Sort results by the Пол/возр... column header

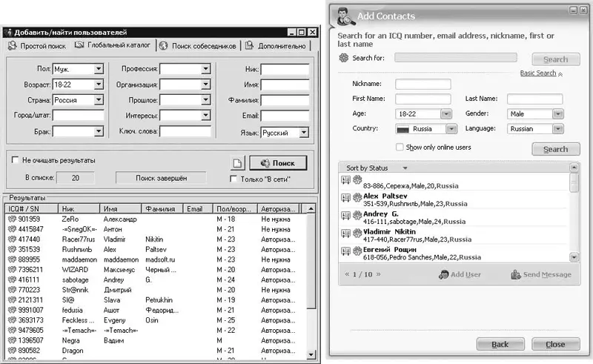pyautogui.click(x=234, y=209)
